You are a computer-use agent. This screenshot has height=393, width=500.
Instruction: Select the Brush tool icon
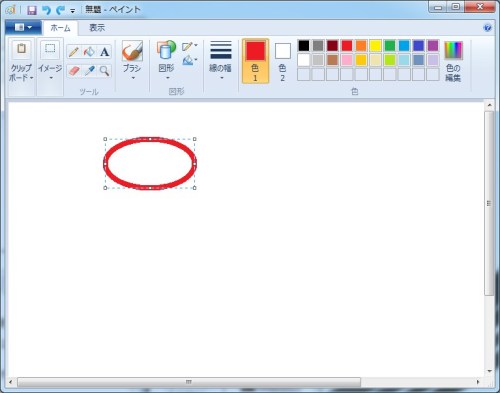(132, 51)
